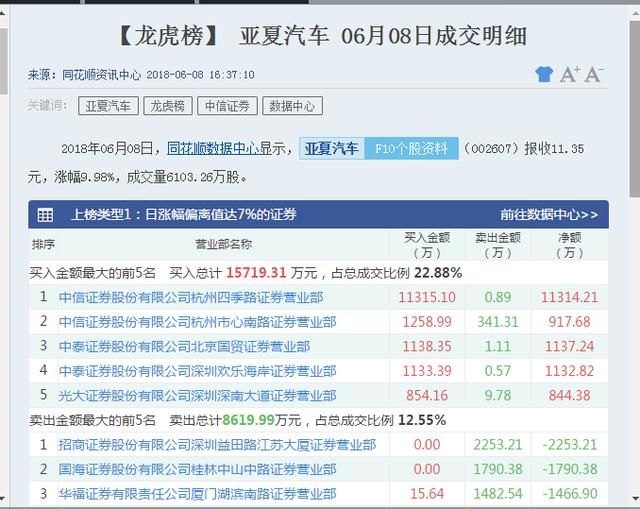
Task: Click the scroll up arrow of right scrollbar
Action: tap(635, 13)
